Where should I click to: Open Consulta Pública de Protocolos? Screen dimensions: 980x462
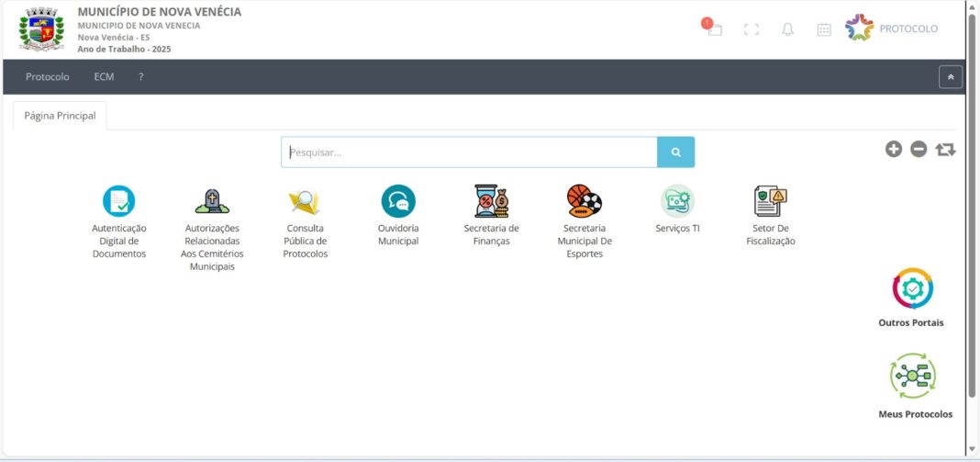[305, 201]
